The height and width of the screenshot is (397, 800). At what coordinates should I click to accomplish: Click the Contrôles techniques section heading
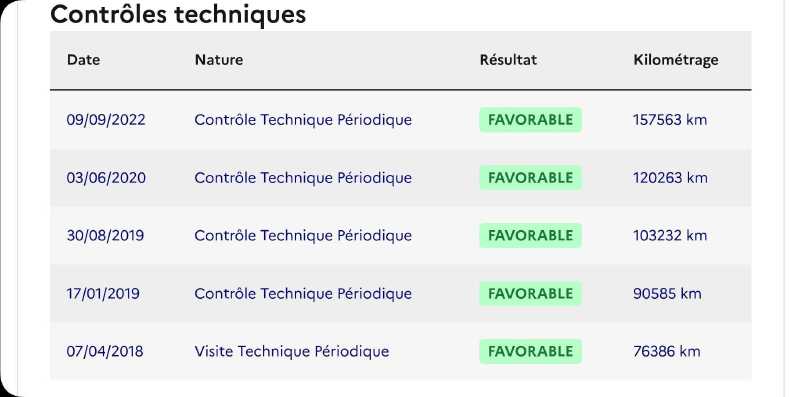tap(178, 14)
